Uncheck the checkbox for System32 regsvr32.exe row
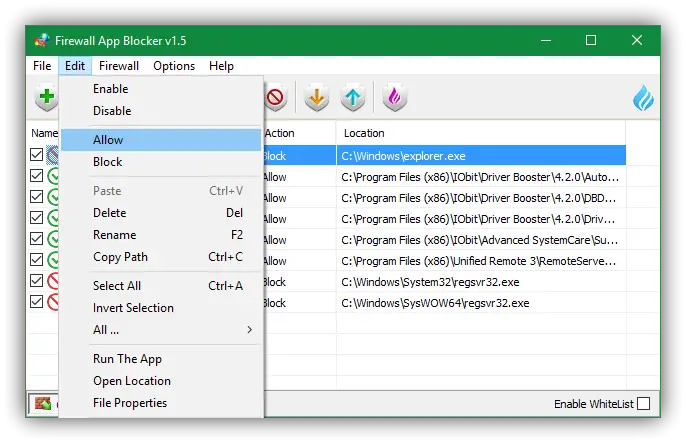 [37, 280]
